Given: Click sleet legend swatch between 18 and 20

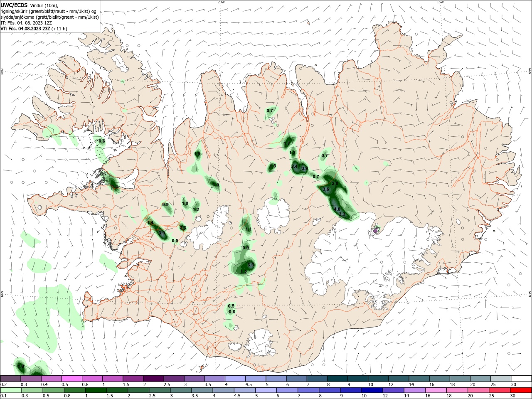Looking at the screenshot, I should coord(460,379).
